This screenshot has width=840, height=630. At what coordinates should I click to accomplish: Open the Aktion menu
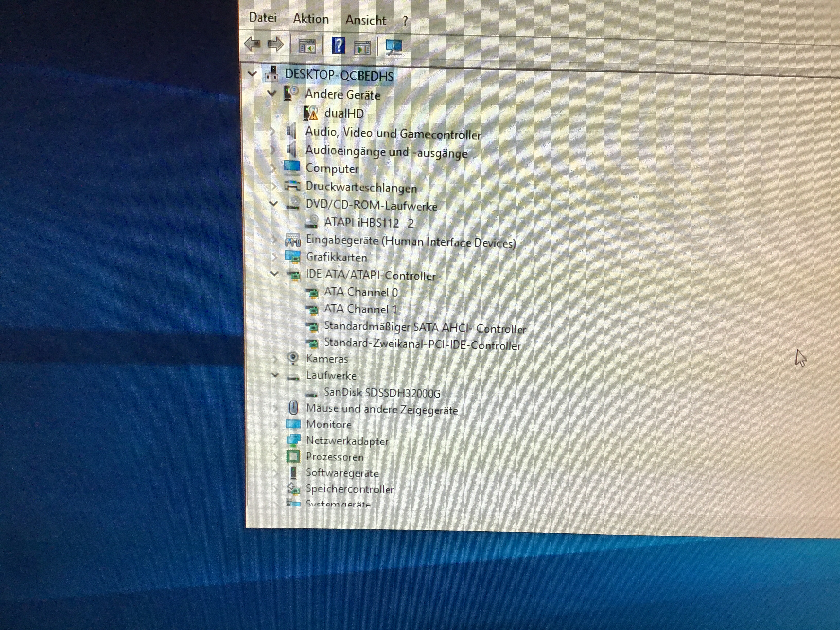coord(311,19)
